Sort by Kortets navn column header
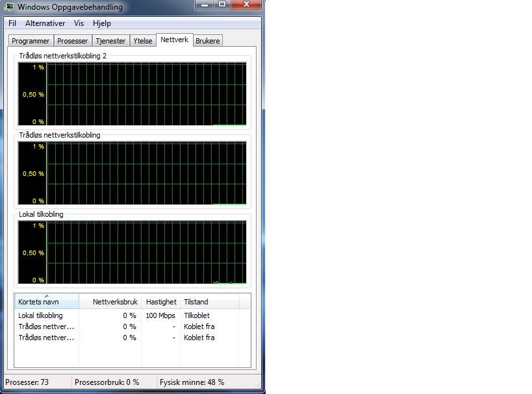The width and height of the screenshot is (532, 394). tap(47, 301)
